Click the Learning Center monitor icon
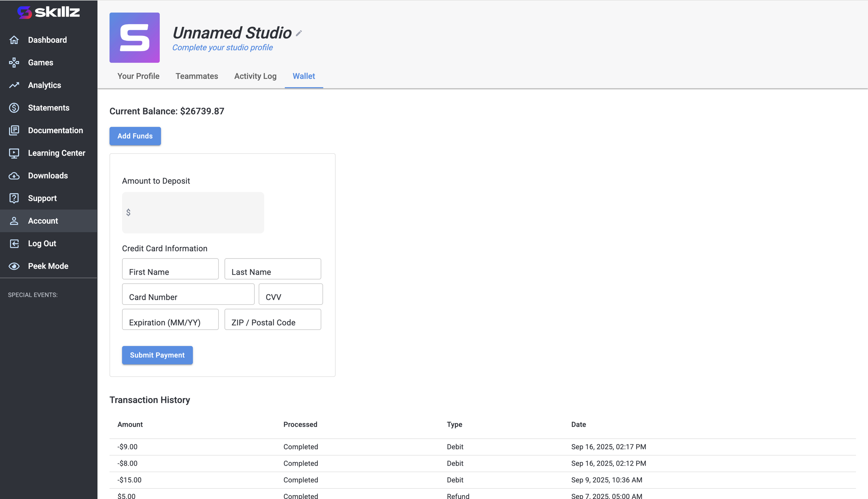The image size is (868, 499). tap(14, 153)
